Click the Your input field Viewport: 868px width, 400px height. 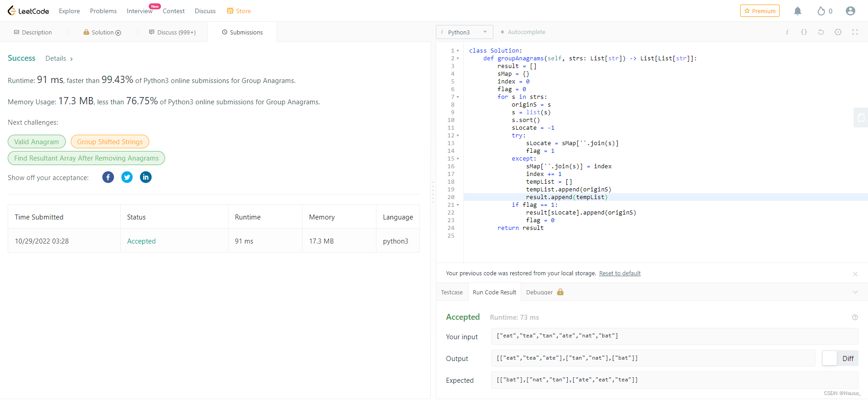pyautogui.click(x=674, y=336)
